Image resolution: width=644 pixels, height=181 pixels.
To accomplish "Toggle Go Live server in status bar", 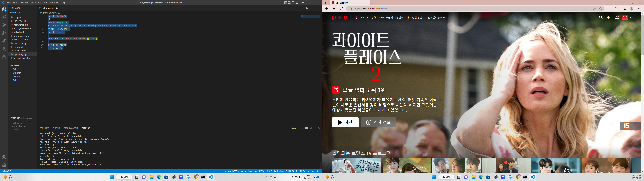I will pyautogui.click(x=305, y=171).
